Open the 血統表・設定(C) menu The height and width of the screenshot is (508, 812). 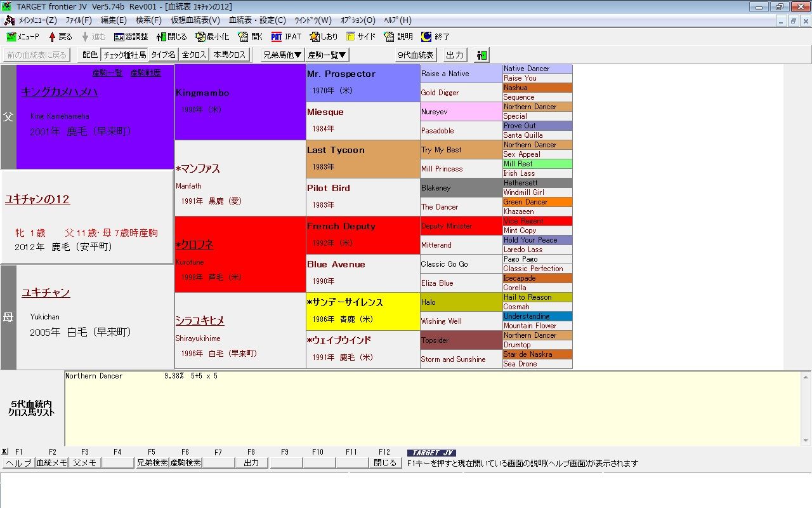pos(258,20)
